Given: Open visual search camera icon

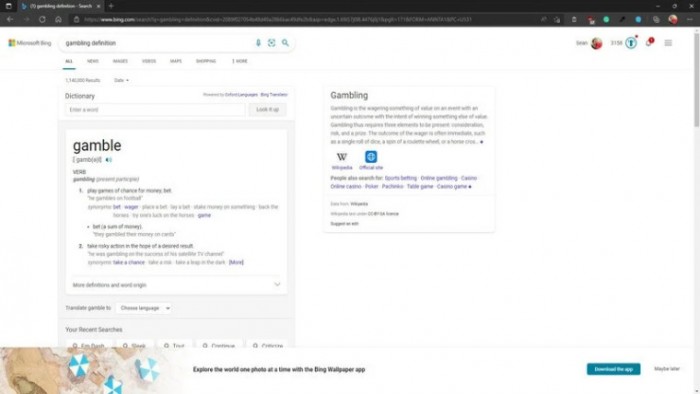Looking at the screenshot, I should coord(271,43).
